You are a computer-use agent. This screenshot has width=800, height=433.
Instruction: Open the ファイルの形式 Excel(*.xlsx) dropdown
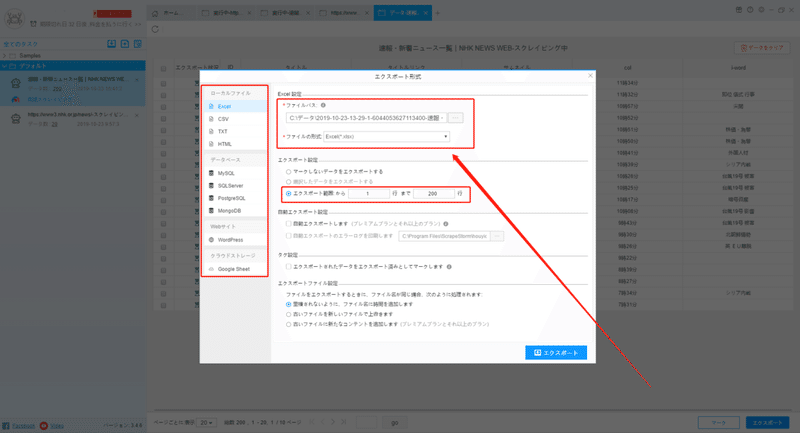click(387, 137)
